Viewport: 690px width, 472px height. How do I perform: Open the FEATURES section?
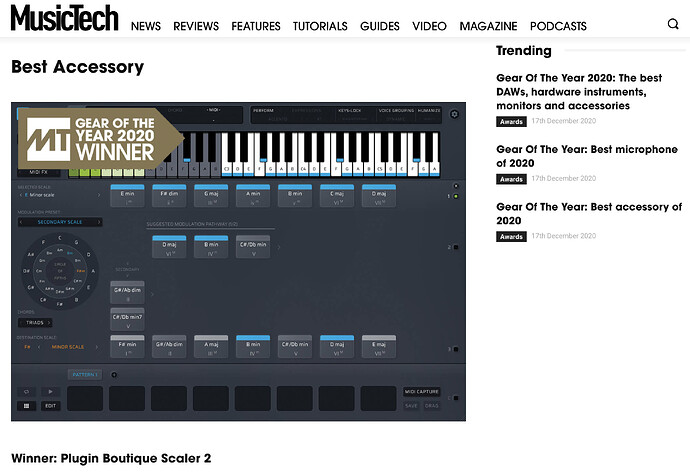click(256, 26)
